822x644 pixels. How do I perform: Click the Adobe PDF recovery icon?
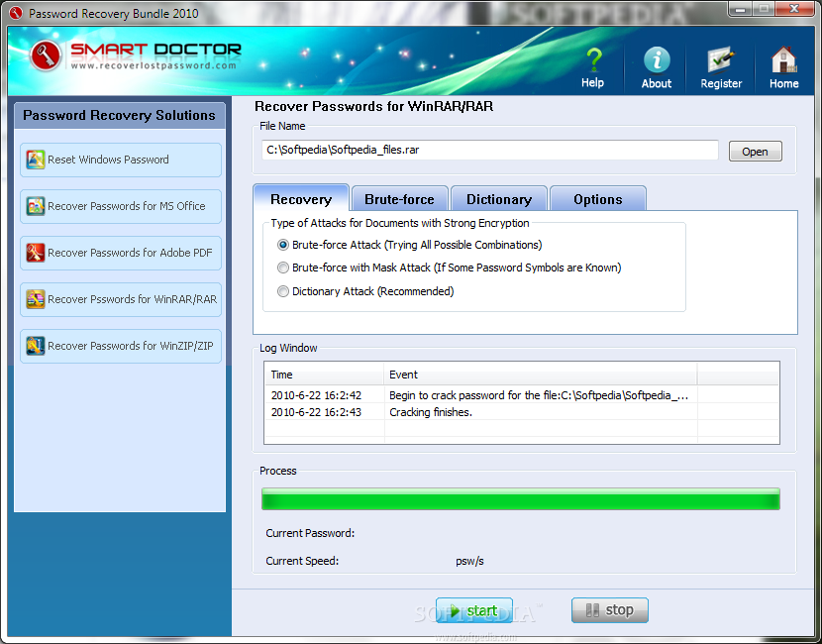pyautogui.click(x=35, y=253)
